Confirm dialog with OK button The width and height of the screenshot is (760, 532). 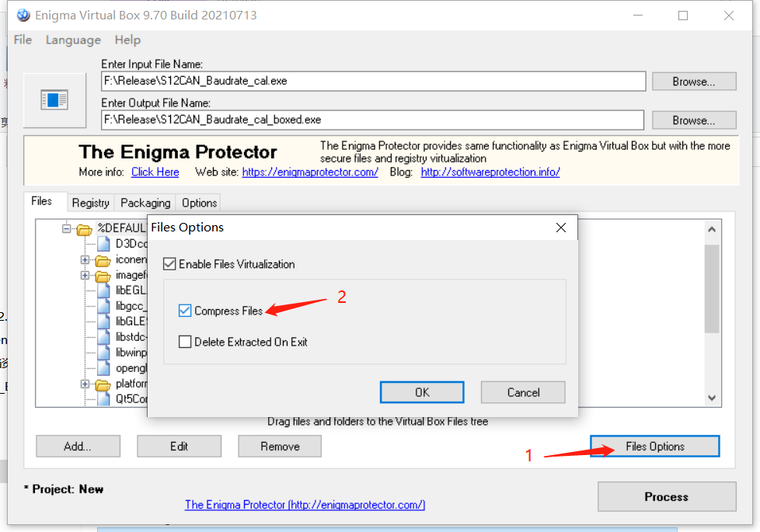click(x=422, y=392)
